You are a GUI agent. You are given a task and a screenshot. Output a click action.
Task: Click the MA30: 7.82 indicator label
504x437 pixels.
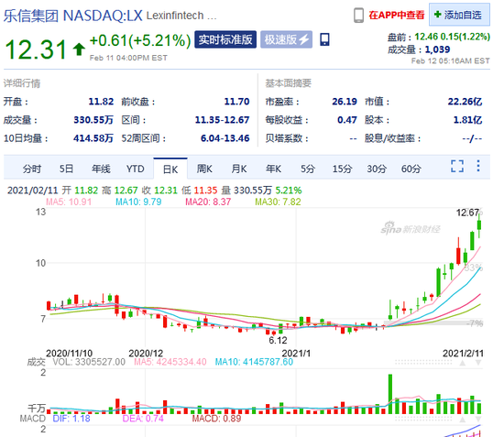click(278, 202)
